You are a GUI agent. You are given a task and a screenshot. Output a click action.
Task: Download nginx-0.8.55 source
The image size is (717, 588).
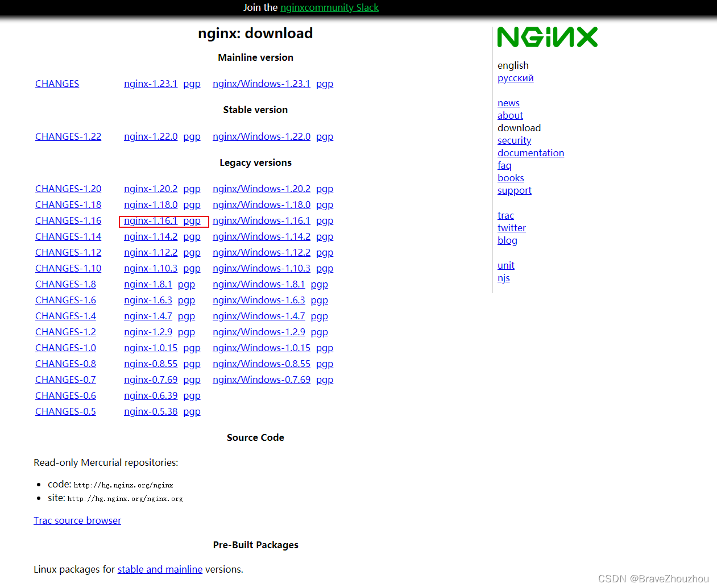tap(151, 364)
